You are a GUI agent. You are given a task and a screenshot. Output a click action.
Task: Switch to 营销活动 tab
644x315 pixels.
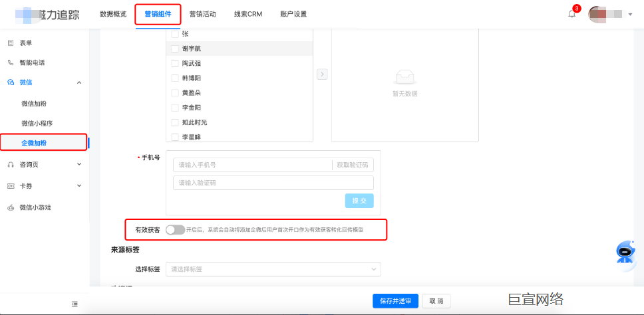click(202, 14)
